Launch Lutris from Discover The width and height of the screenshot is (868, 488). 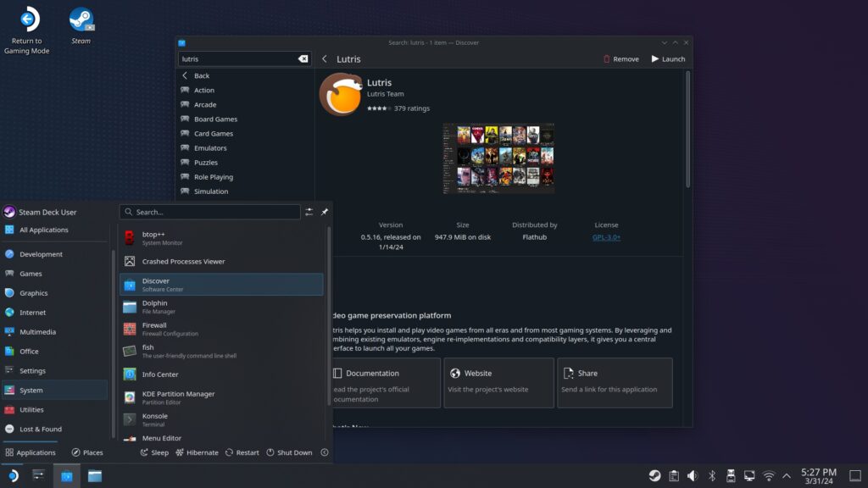click(x=668, y=58)
